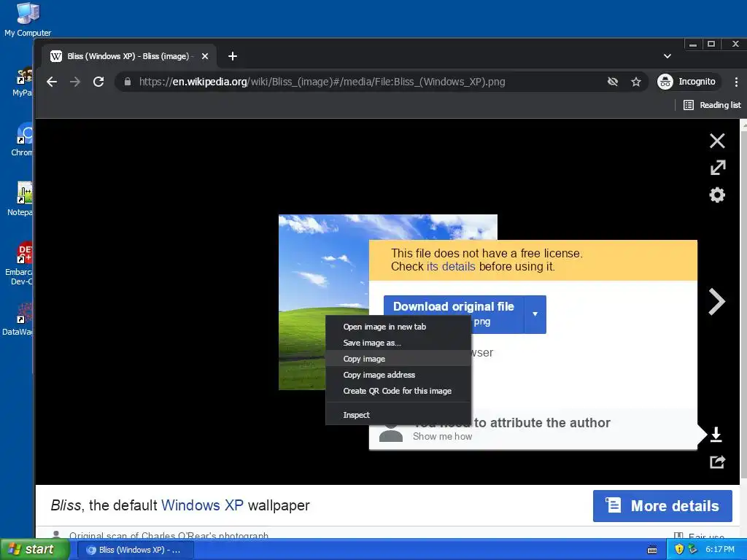Expand download size options arrow
Image resolution: width=747 pixels, height=560 pixels.
coord(535,314)
